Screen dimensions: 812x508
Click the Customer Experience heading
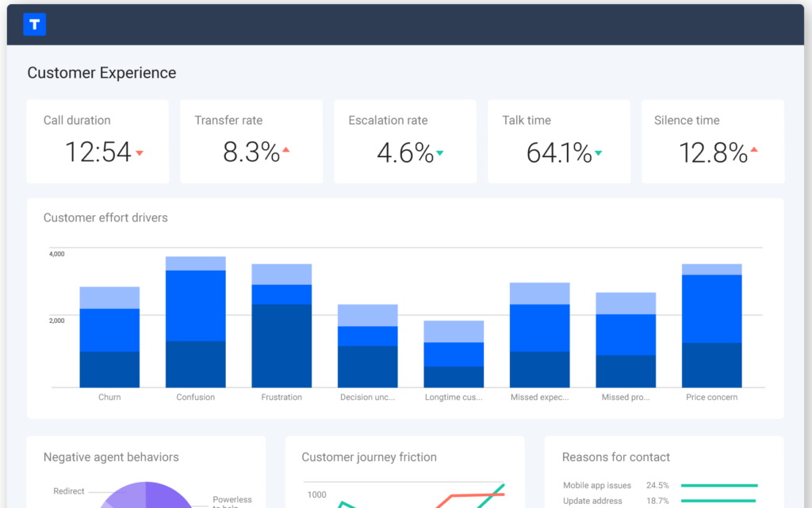[x=101, y=72]
